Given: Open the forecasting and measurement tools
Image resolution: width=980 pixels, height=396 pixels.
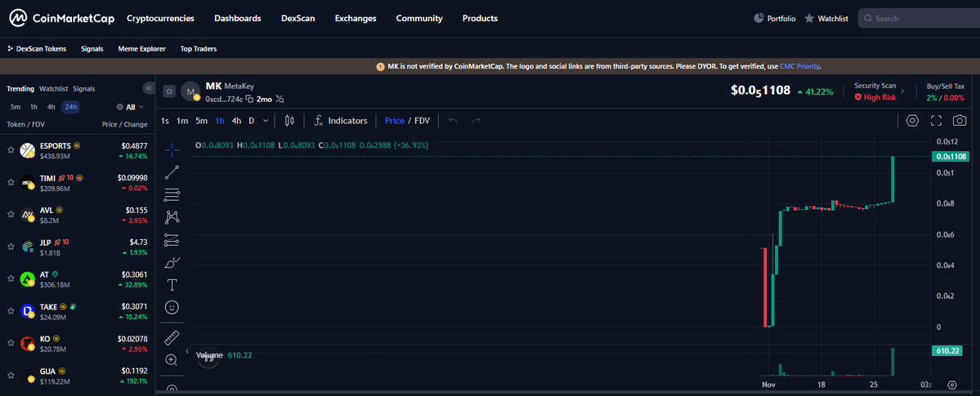Looking at the screenshot, I should [172, 241].
